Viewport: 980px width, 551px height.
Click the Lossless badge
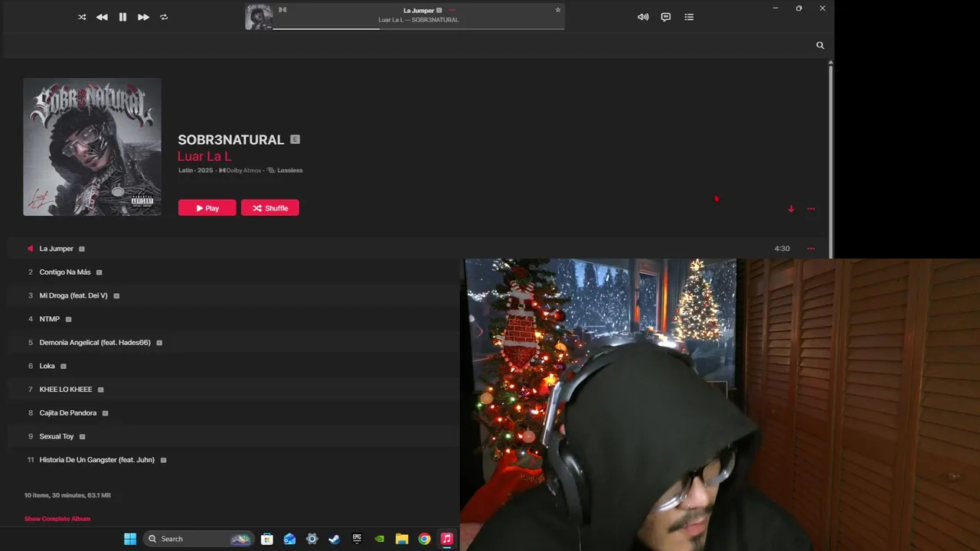(x=285, y=170)
